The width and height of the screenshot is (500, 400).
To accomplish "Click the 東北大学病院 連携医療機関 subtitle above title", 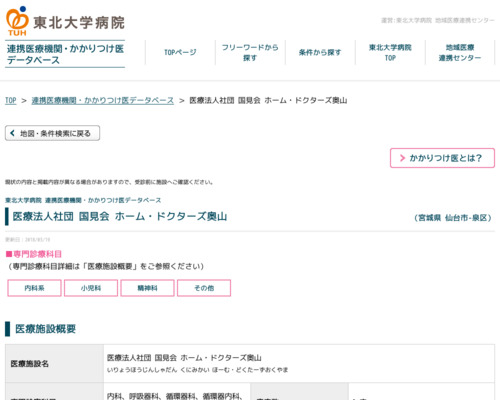I will click(x=83, y=200).
